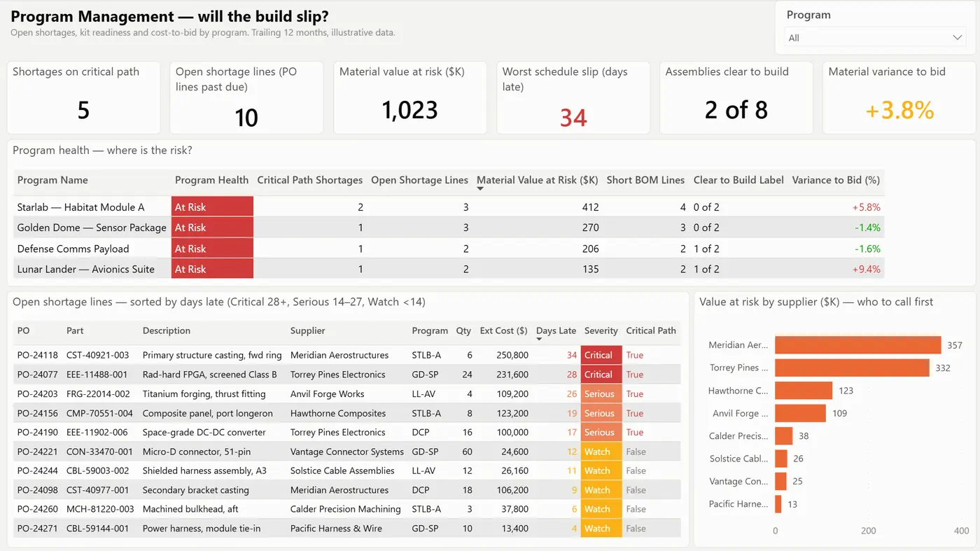Click the Pacific Harness bar valued 13

pos(778,503)
